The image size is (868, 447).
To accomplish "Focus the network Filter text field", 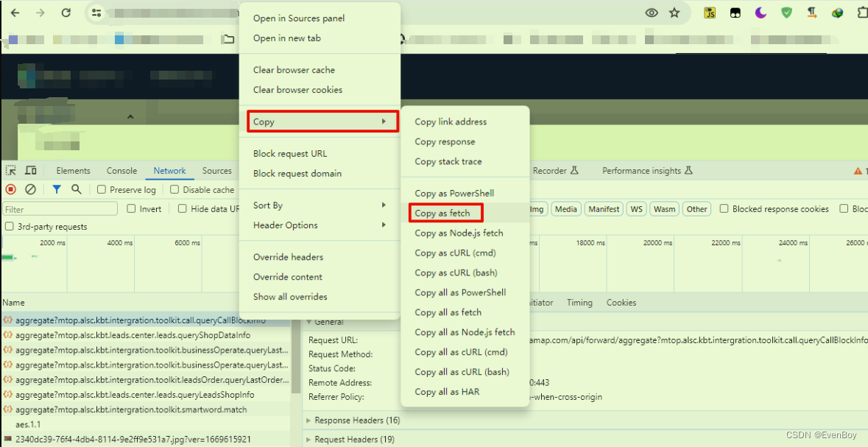I will pyautogui.click(x=60, y=209).
